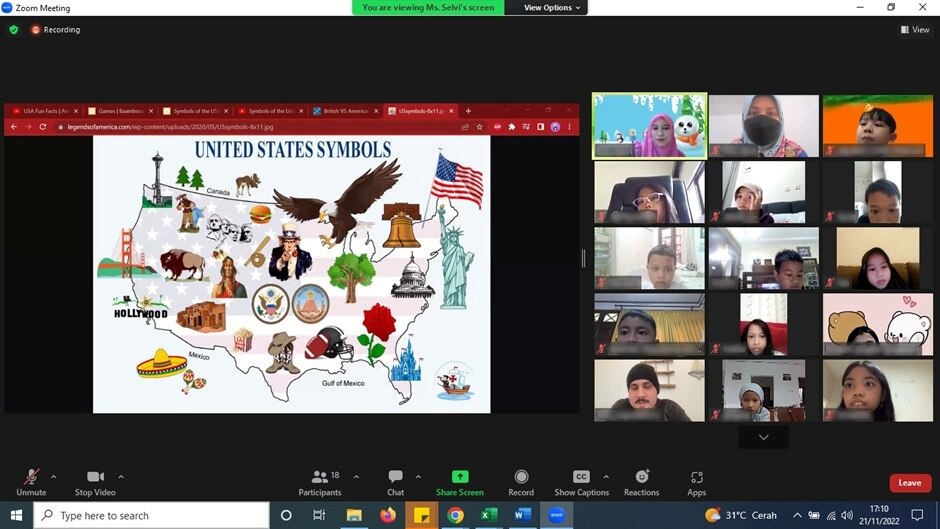
Task: Expand the arrow next to Stop Video
Action: [121, 476]
